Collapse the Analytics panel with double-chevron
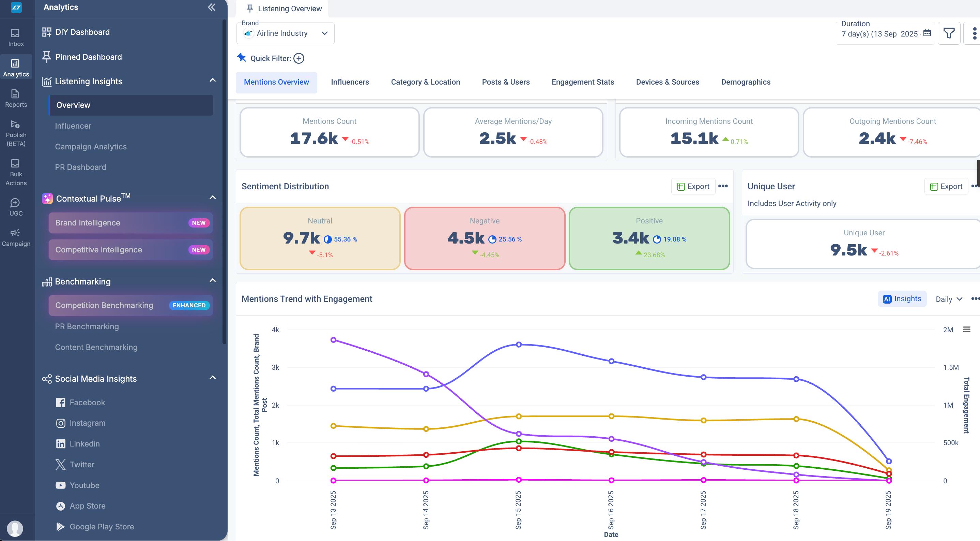 [212, 7]
